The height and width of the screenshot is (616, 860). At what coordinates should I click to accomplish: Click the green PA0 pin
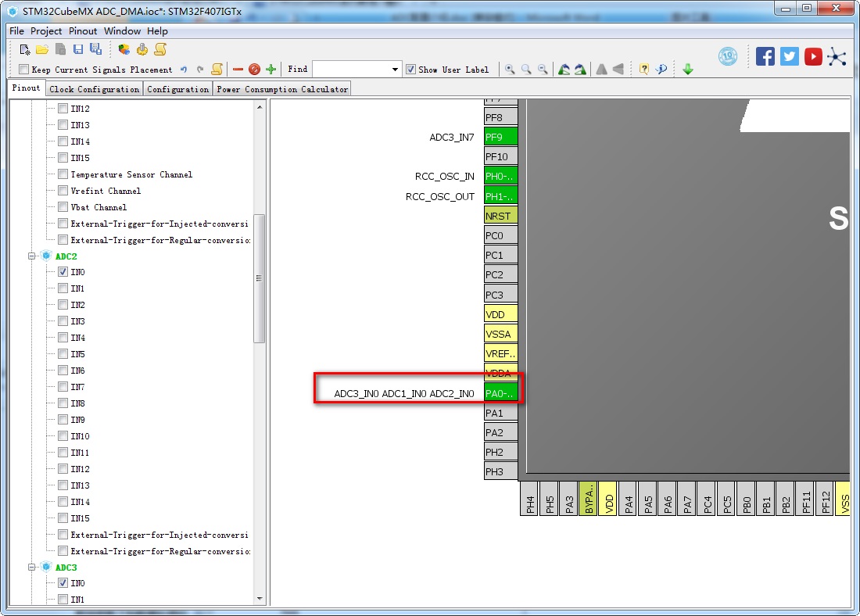[500, 393]
